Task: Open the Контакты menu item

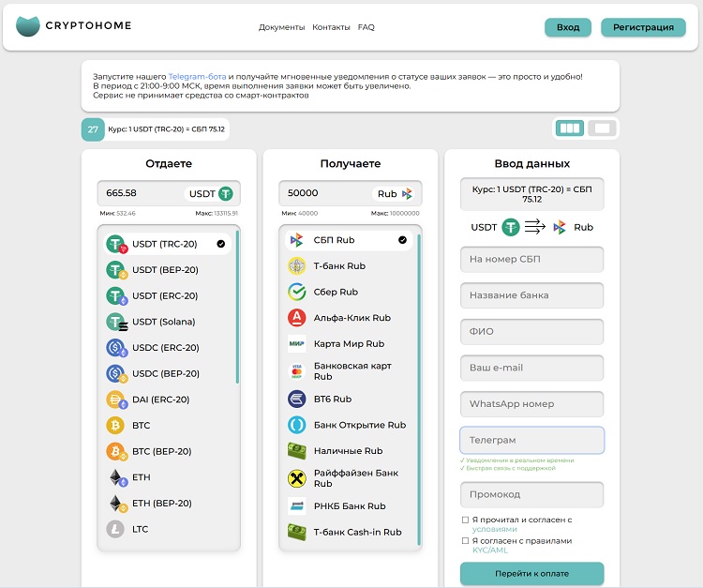Action: pos(331,27)
